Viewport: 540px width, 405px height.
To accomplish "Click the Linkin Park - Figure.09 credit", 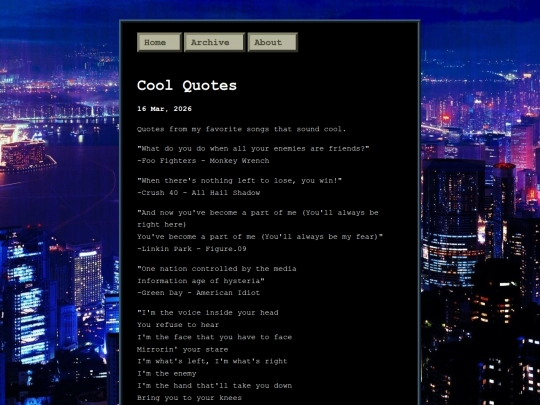I will (x=192, y=249).
